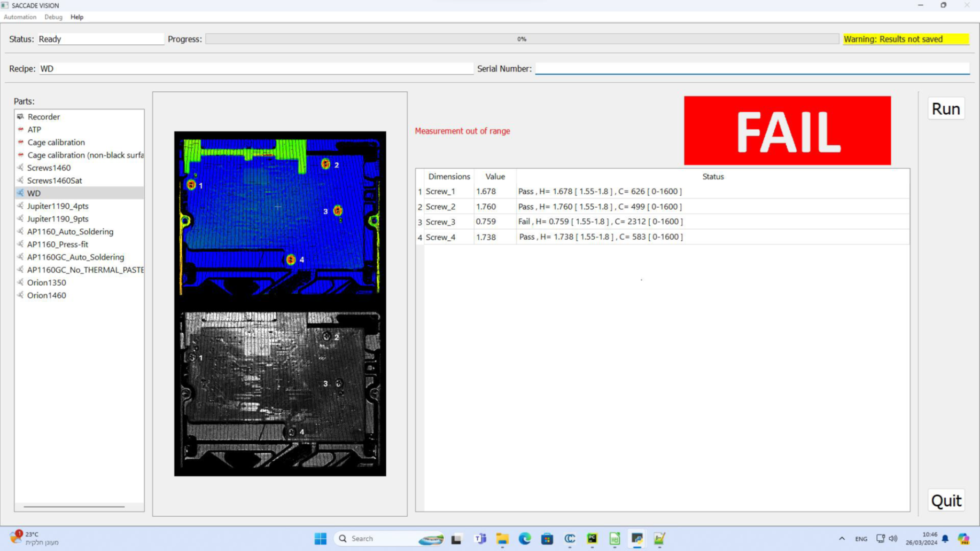Click the taskbar Search box

pyautogui.click(x=390, y=539)
